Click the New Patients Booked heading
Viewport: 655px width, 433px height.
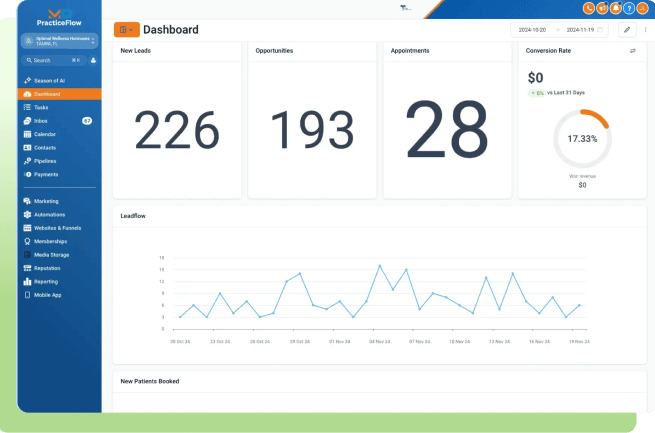pyautogui.click(x=150, y=381)
